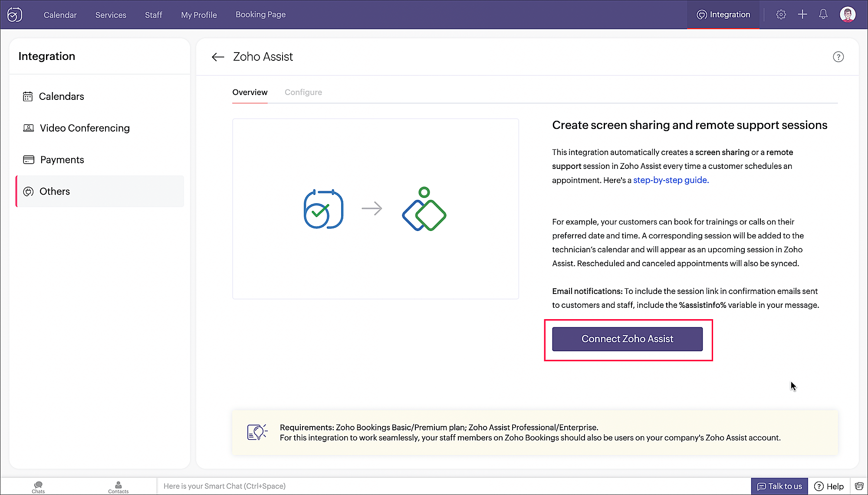Open notifications bell icon
Screen dimensions: 868x495
823,14
